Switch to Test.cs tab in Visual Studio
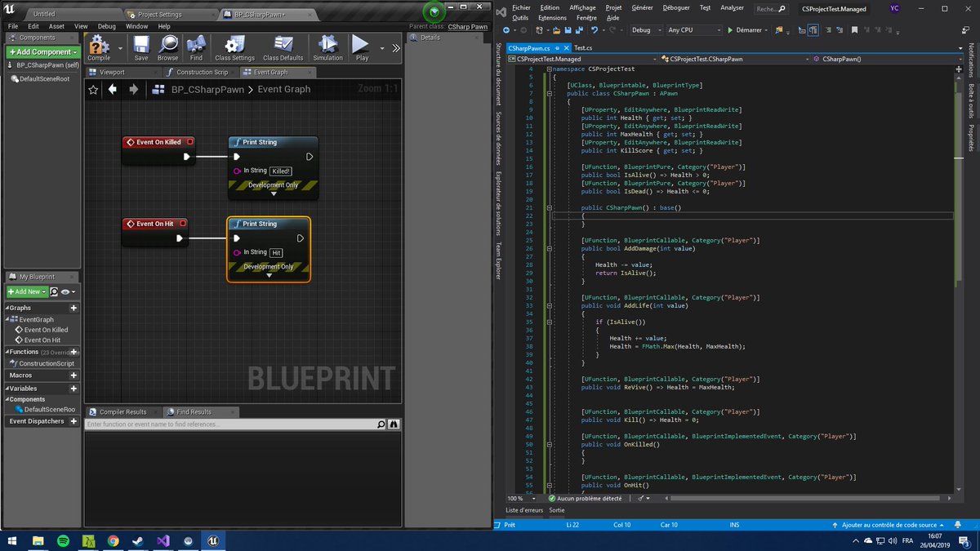 coord(584,49)
